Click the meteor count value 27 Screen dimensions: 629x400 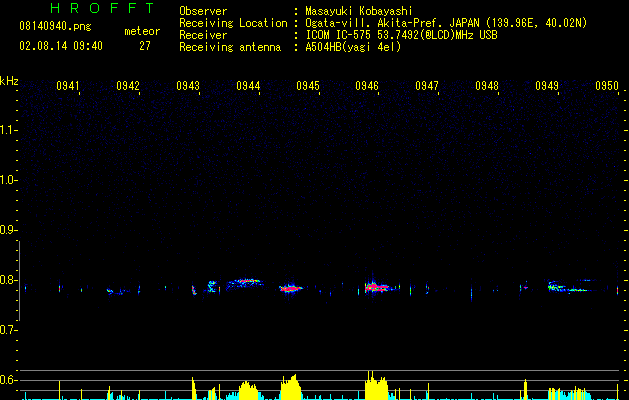click(x=145, y=46)
